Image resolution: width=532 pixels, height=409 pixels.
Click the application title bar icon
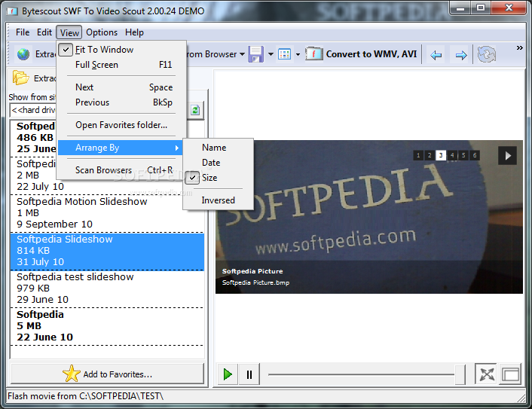[x=12, y=11]
